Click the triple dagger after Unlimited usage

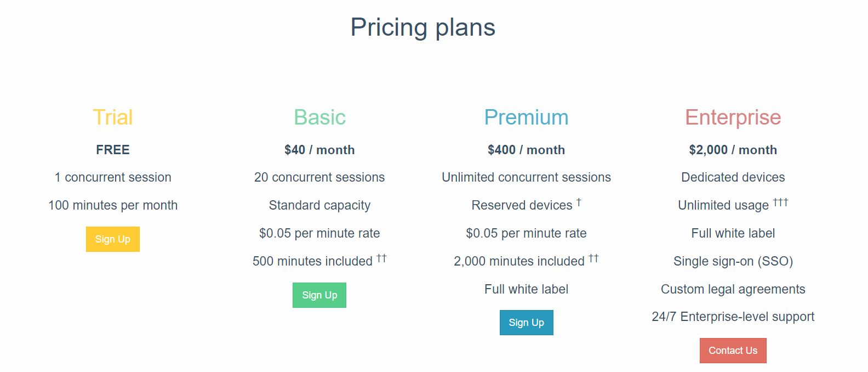tap(780, 202)
